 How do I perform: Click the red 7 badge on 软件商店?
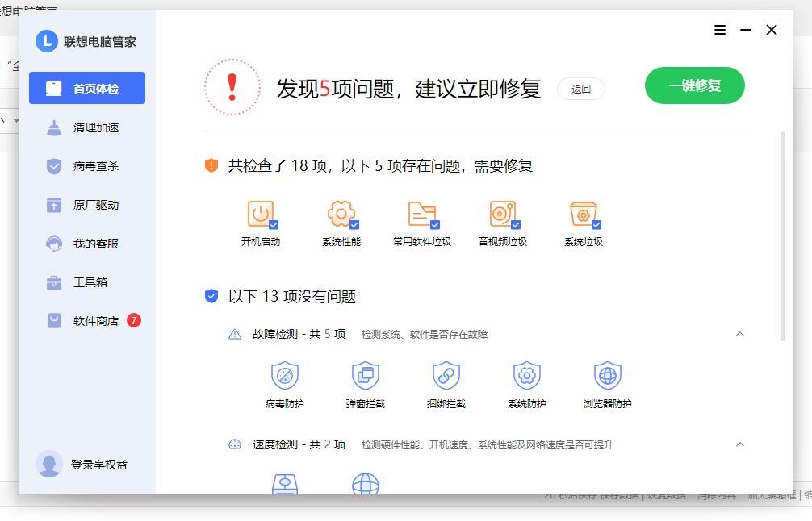134,320
